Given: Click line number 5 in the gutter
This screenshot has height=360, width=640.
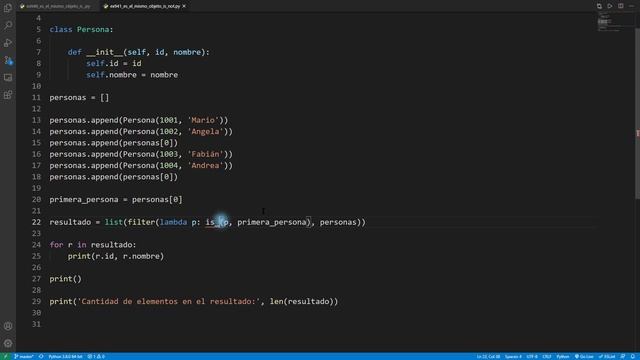Looking at the screenshot, I should [x=38, y=29].
